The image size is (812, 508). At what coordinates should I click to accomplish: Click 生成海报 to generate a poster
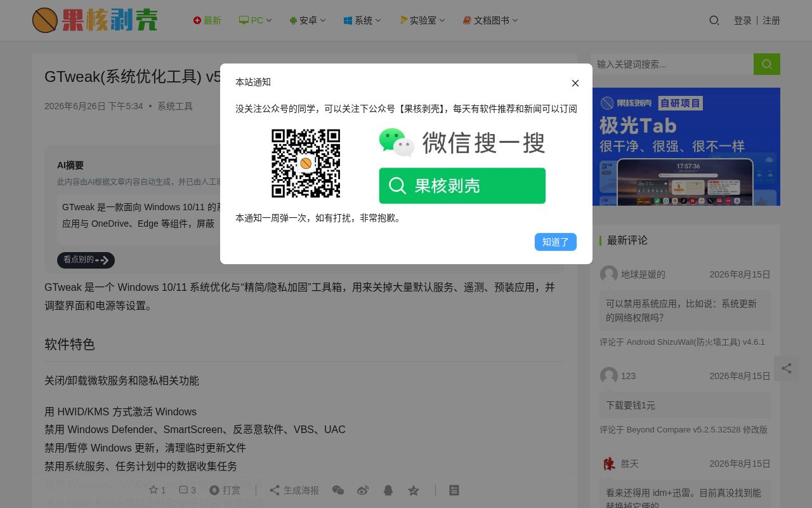(294, 490)
